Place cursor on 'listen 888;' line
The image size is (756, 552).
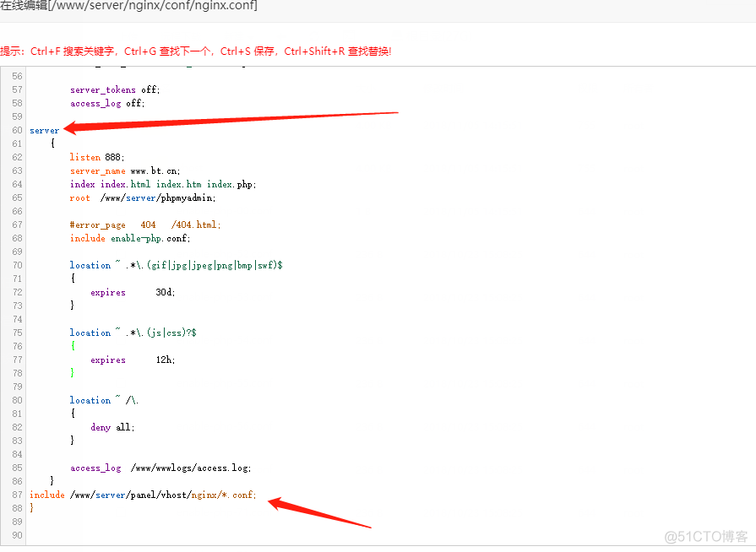click(96, 157)
